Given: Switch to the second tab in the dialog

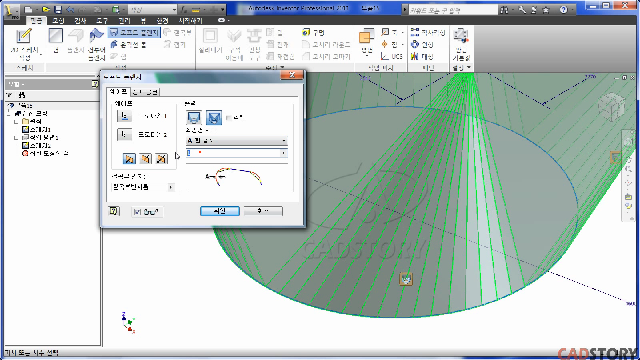Looking at the screenshot, I should coord(146,92).
